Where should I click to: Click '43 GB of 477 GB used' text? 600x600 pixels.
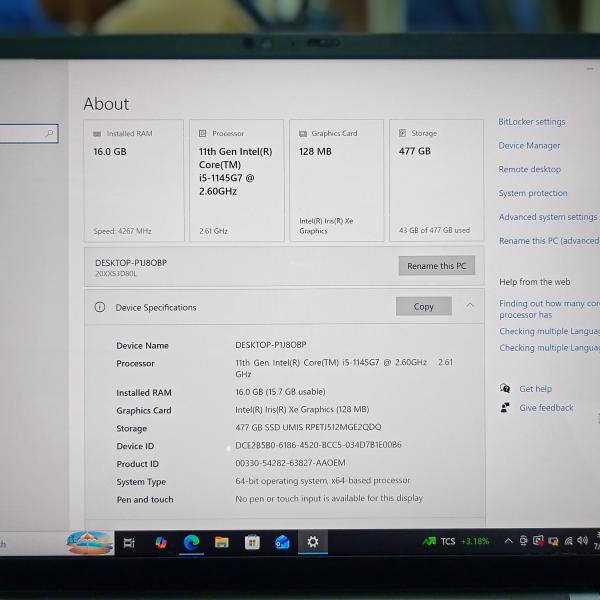point(434,230)
